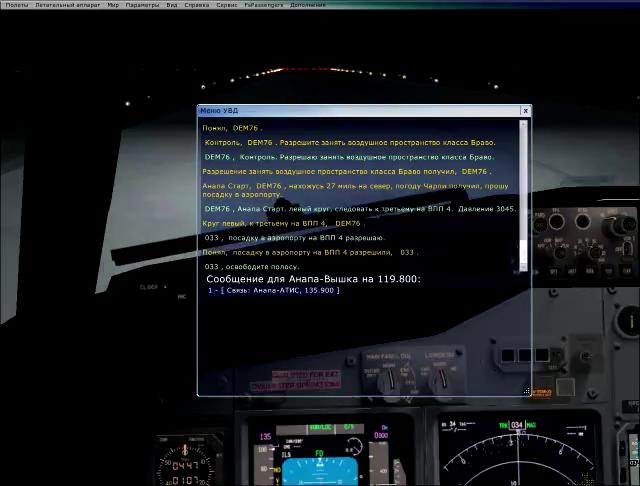
Task: Click the MTRS round button on EFIS panel
Action: click(x=582, y=221)
